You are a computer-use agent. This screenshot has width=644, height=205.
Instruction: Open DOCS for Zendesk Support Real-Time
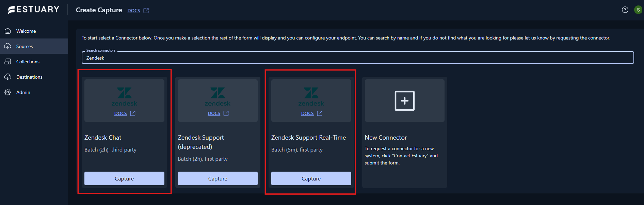pos(307,113)
